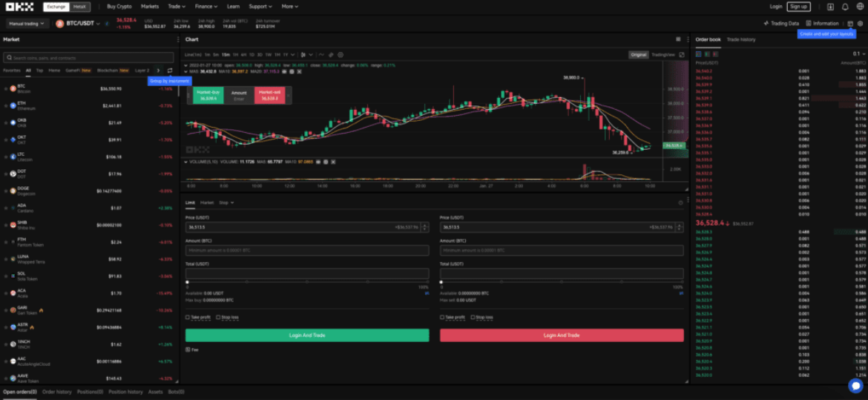868x400 pixels.
Task: Open the Manual trading dropdown
Action: coord(27,24)
